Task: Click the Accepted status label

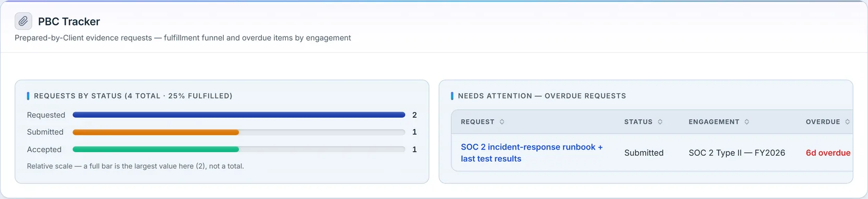Action: [x=44, y=150]
